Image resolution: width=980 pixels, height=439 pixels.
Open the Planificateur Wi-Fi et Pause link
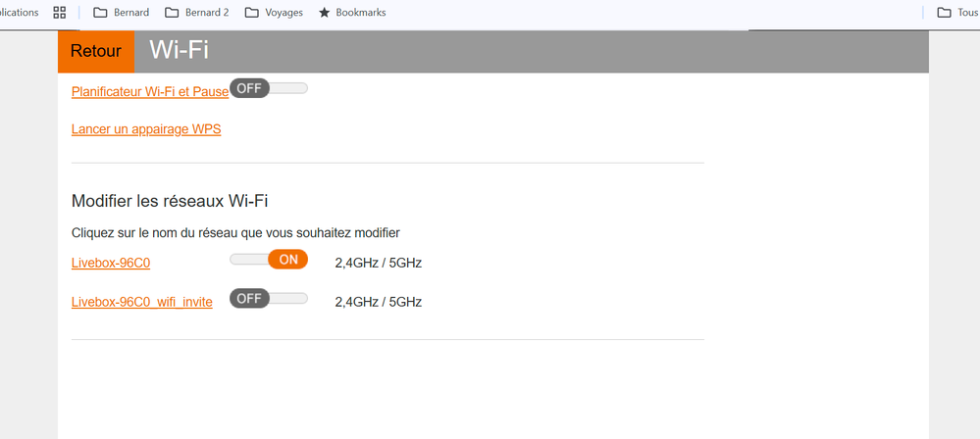coord(150,91)
